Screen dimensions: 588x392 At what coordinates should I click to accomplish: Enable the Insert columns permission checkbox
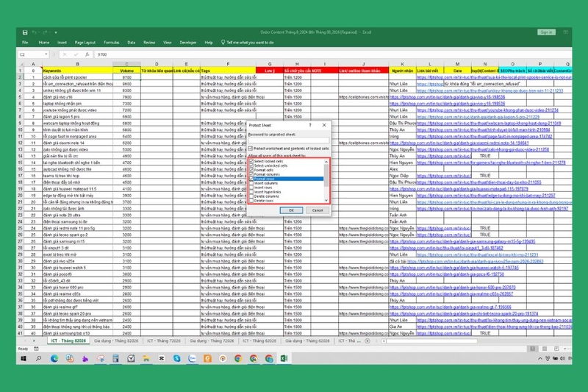pyautogui.click(x=251, y=183)
